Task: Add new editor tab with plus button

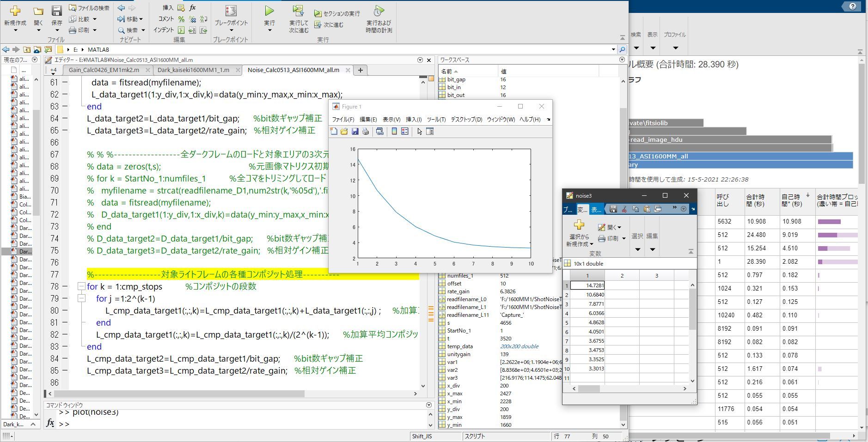Action: [x=360, y=70]
